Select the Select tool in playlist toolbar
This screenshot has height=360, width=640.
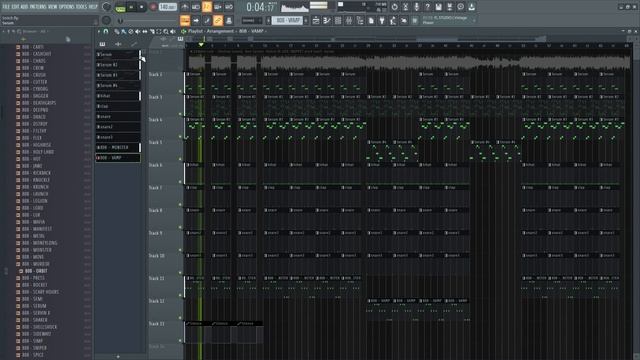pyautogui.click(x=159, y=31)
